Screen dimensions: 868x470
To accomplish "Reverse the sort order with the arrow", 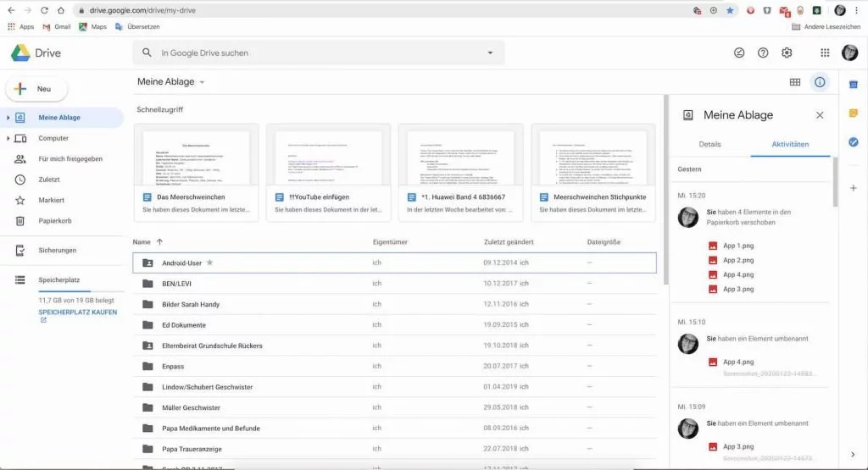I will point(159,242).
